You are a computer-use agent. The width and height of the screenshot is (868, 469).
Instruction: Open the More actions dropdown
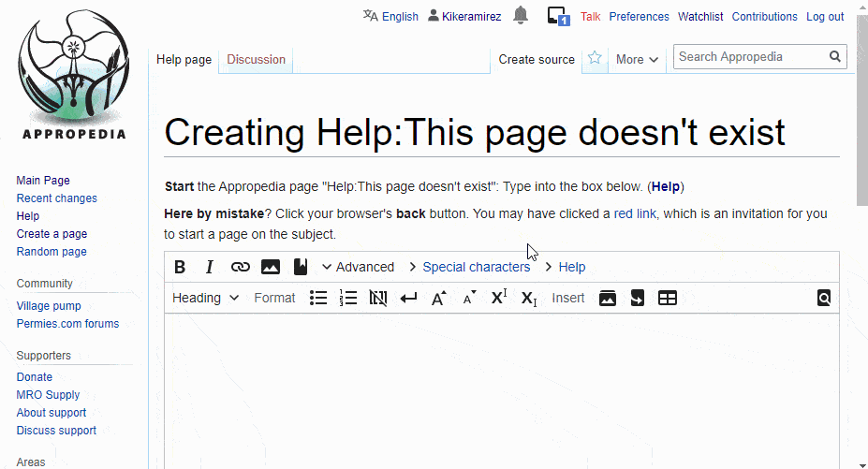tap(637, 59)
